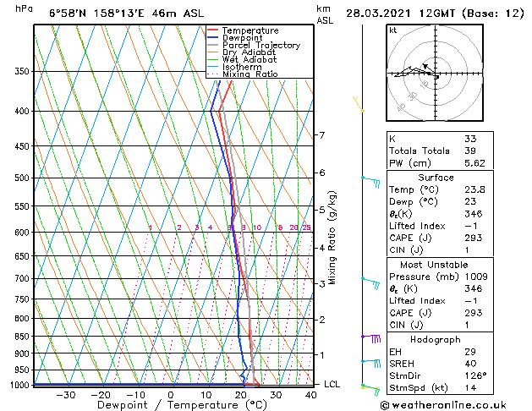
Task: Click the EH value 29
Action: coord(470,352)
